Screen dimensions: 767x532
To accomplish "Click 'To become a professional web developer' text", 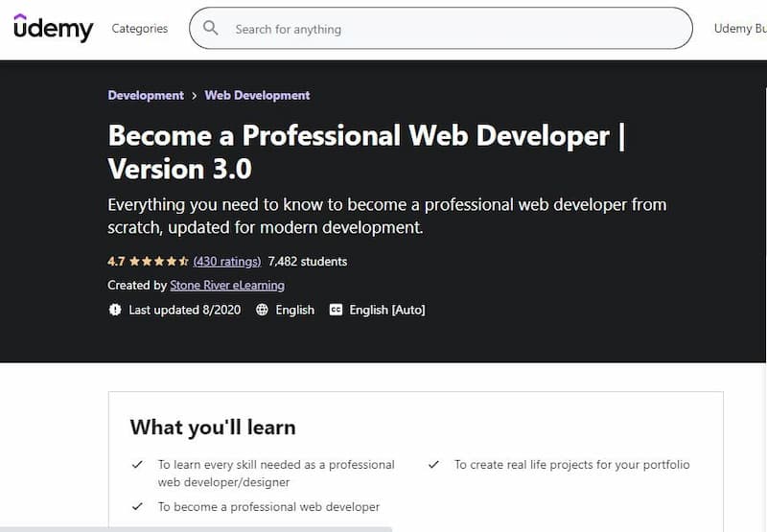I will point(268,506).
